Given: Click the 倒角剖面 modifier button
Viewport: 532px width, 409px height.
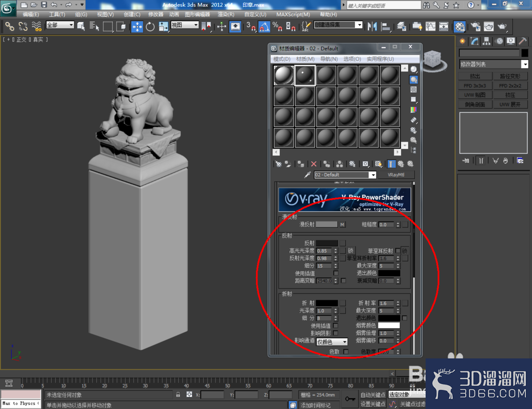Looking at the screenshot, I should coord(475,104).
